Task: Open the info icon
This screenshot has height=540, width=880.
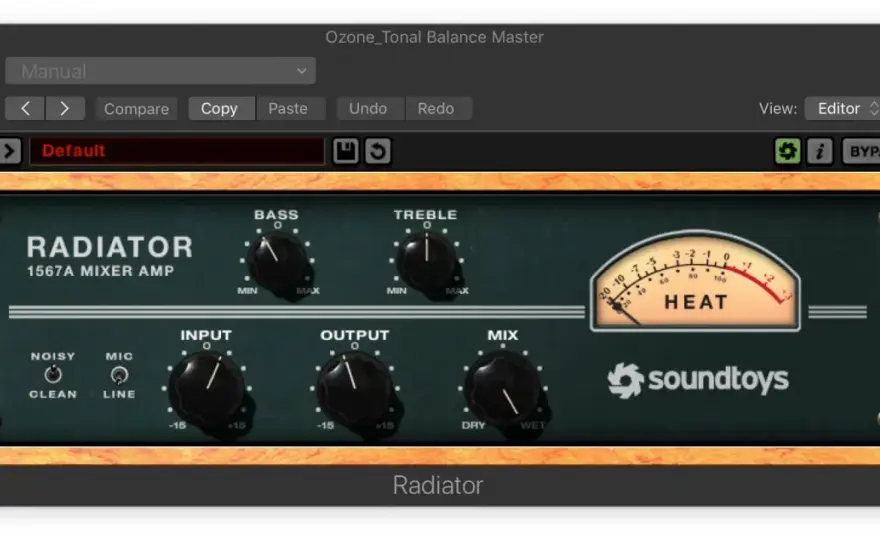Action: (820, 151)
